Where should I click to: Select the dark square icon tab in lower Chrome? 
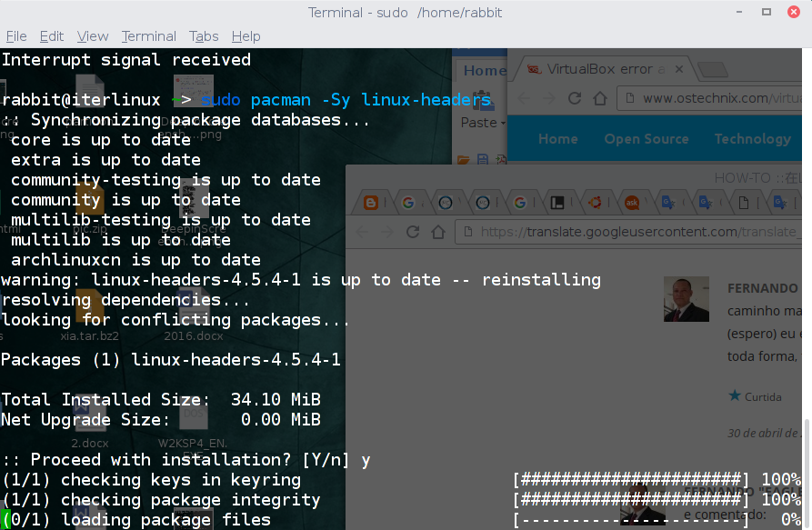pos(557,203)
